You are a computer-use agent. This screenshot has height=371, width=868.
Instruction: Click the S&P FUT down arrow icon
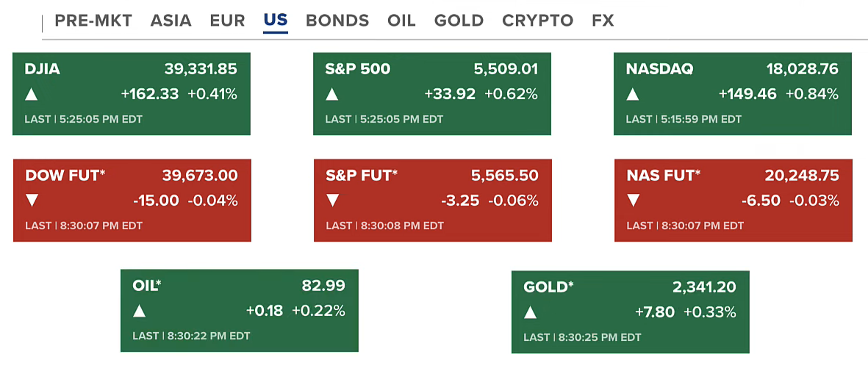pyautogui.click(x=333, y=201)
